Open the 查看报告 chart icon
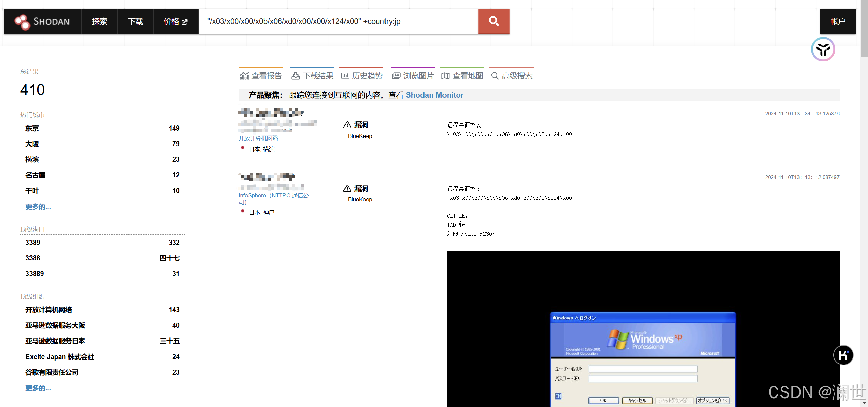This screenshot has width=868, height=407. click(244, 76)
